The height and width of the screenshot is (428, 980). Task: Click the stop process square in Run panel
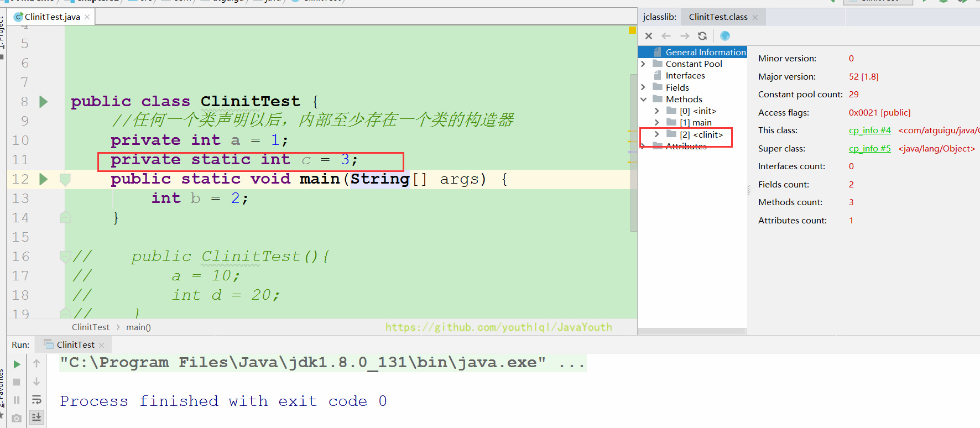coord(17,382)
